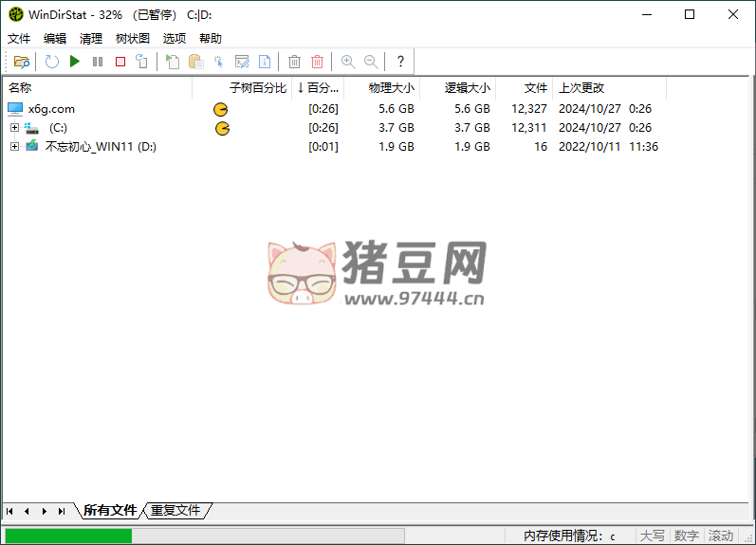Open the 选项 menu

174,39
